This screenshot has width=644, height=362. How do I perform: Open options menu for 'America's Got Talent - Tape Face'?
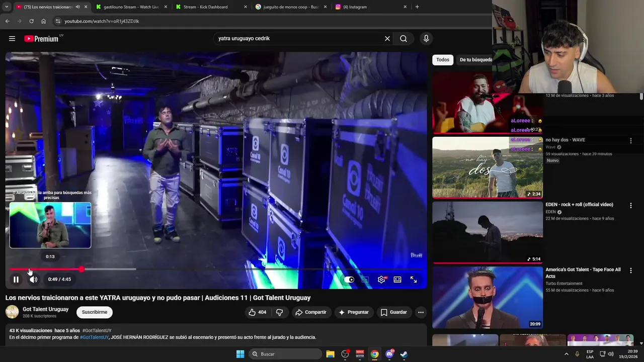[x=630, y=270]
